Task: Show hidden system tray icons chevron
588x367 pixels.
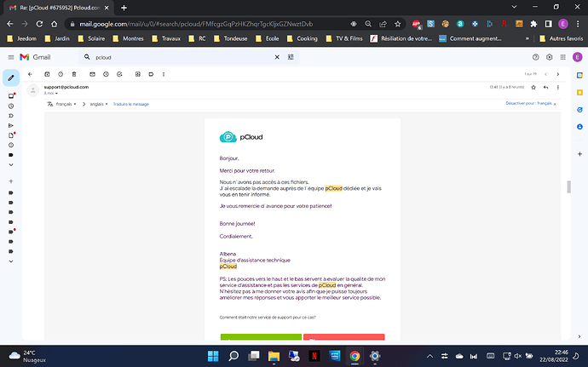Action: click(x=429, y=356)
